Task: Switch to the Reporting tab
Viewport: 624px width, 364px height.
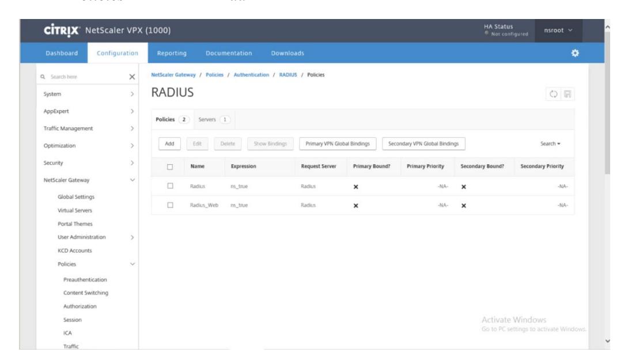Action: (172, 53)
